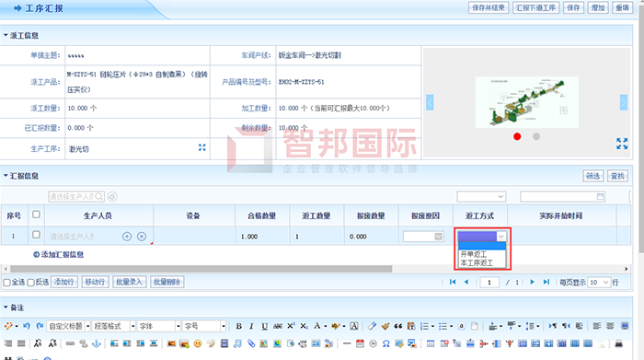This screenshot has width=644, height=360.
Task: Apply subscript formatting
Action: point(304,326)
